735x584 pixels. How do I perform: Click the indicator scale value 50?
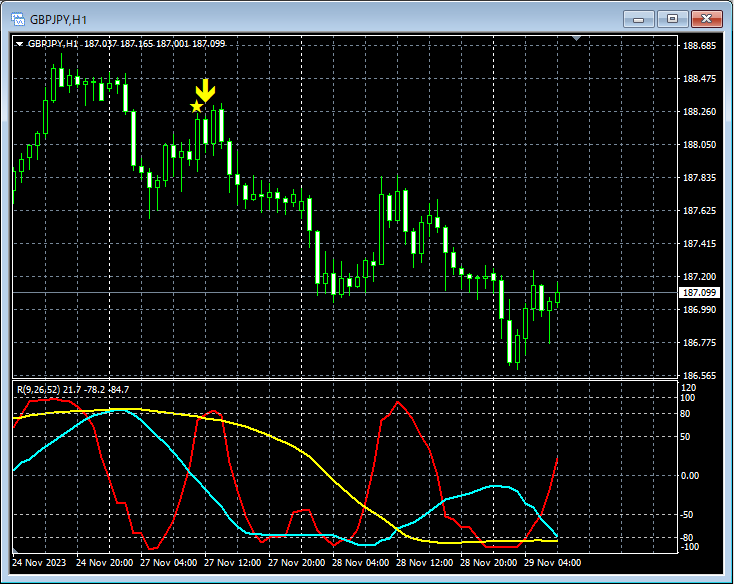685,437
